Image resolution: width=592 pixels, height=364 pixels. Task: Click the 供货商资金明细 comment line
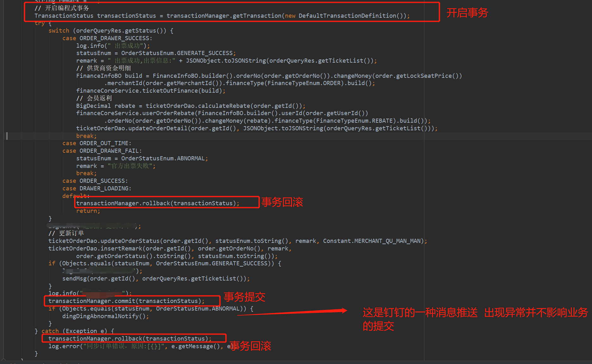[103, 68]
